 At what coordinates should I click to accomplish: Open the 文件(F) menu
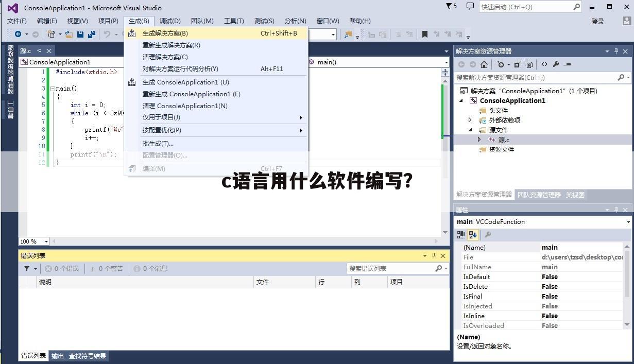[16, 21]
